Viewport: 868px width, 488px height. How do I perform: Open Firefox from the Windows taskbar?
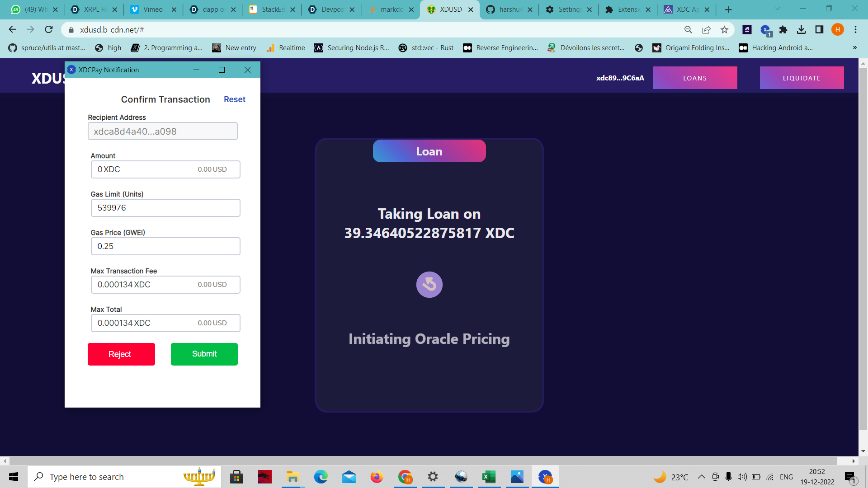377,477
